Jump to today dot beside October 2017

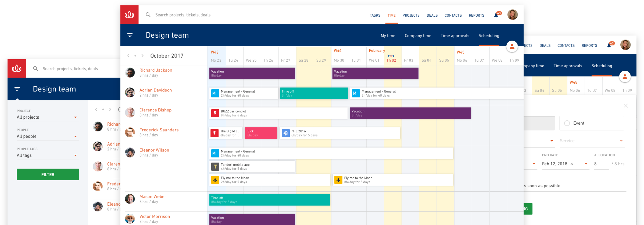135,56
